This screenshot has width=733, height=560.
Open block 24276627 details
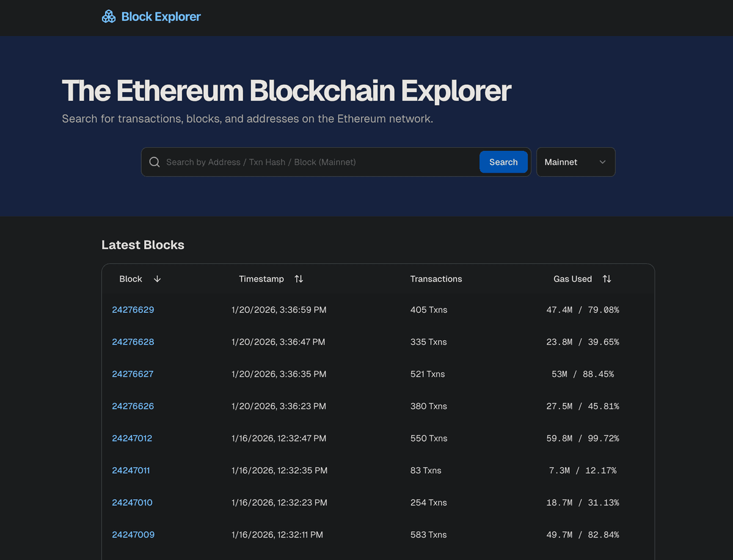(133, 374)
